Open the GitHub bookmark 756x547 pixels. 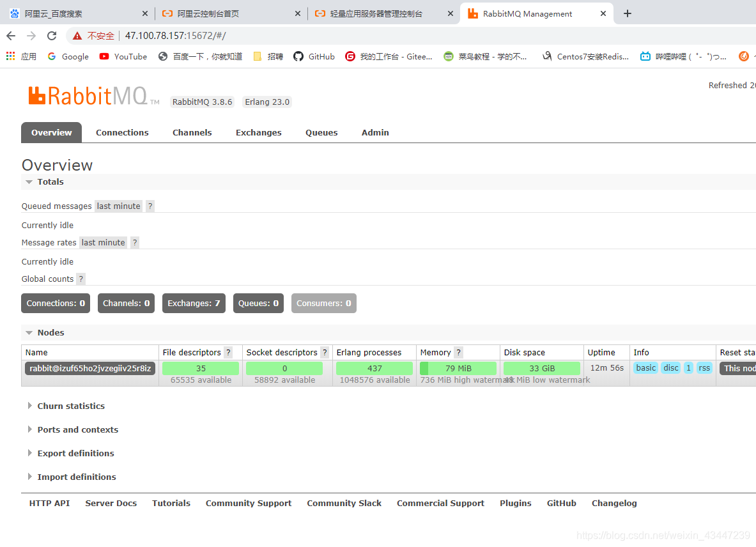pyautogui.click(x=314, y=56)
